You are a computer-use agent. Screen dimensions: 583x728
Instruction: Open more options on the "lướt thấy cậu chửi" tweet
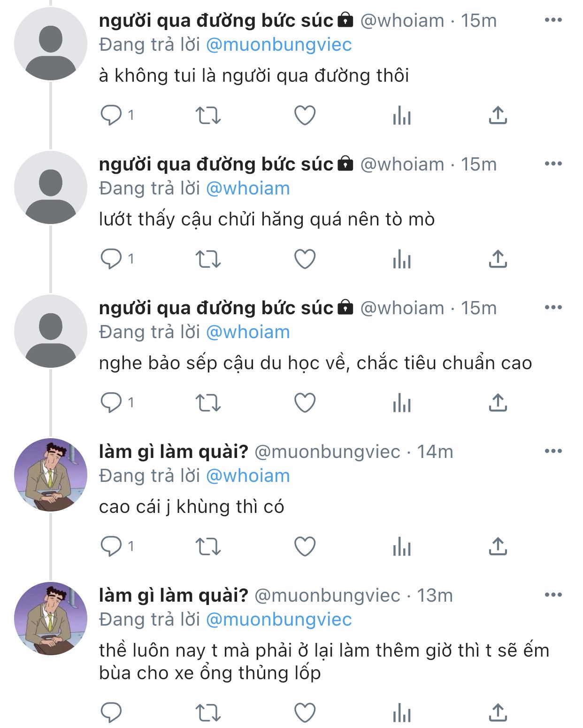click(553, 164)
